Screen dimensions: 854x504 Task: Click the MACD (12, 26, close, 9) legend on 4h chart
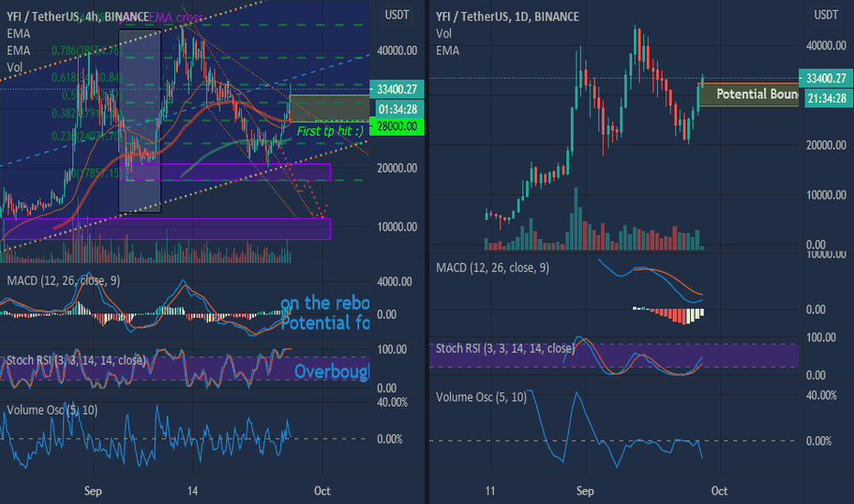63,280
